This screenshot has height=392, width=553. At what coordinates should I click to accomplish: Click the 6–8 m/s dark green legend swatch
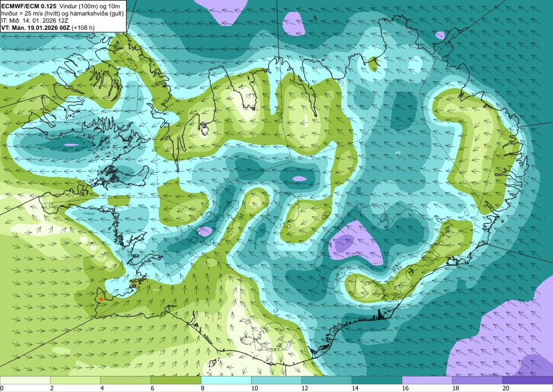point(176,380)
